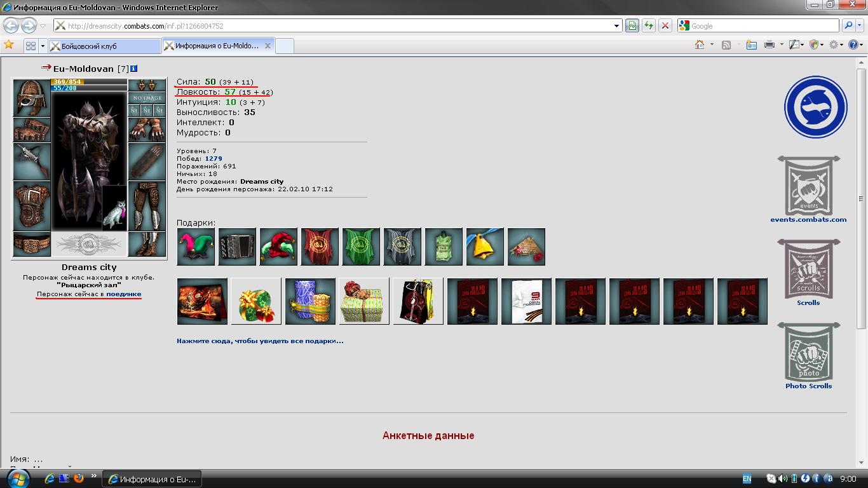Image resolution: width=868 pixels, height=488 pixels.
Task: Click the straw hat gift
Action: pyautogui.click(x=526, y=247)
